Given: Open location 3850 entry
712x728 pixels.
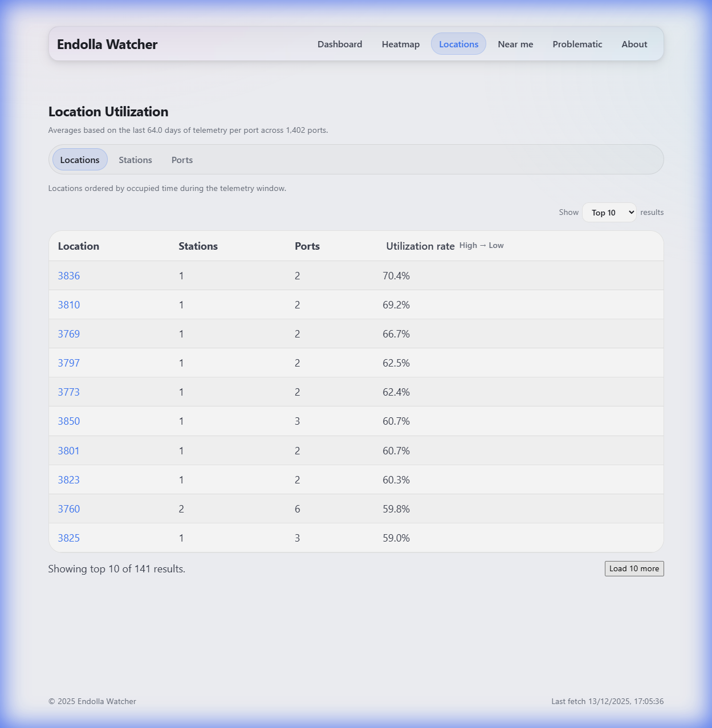Looking at the screenshot, I should [x=69, y=421].
